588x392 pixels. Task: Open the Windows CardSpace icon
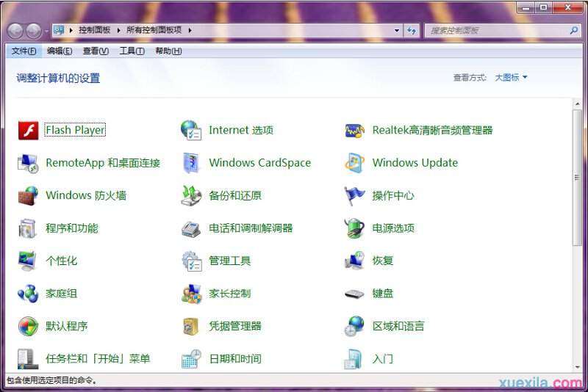click(191, 163)
